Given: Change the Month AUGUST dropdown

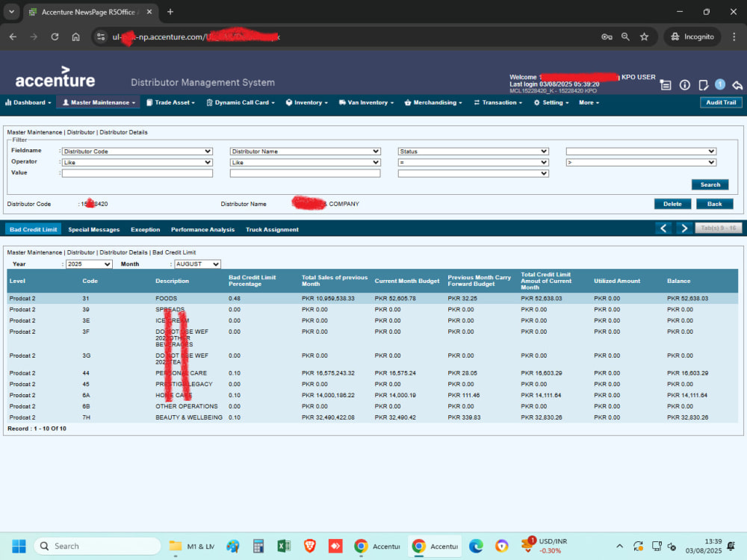Looking at the screenshot, I should click(x=197, y=264).
